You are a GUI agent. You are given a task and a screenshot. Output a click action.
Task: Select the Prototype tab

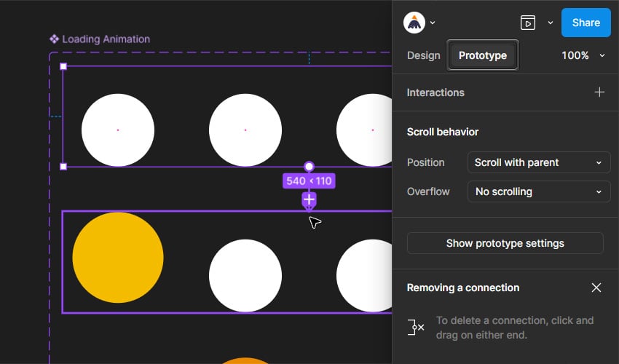[x=483, y=55]
